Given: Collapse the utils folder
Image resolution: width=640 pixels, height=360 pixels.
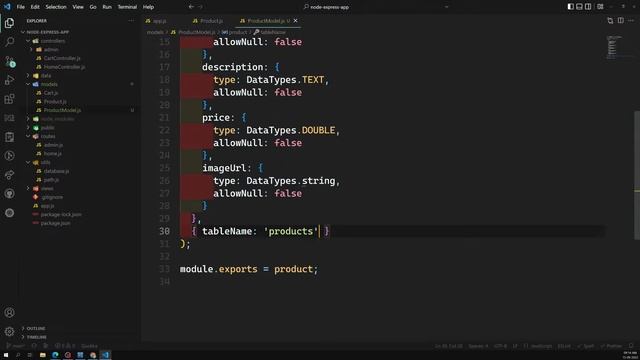Looking at the screenshot, I should point(45,162).
